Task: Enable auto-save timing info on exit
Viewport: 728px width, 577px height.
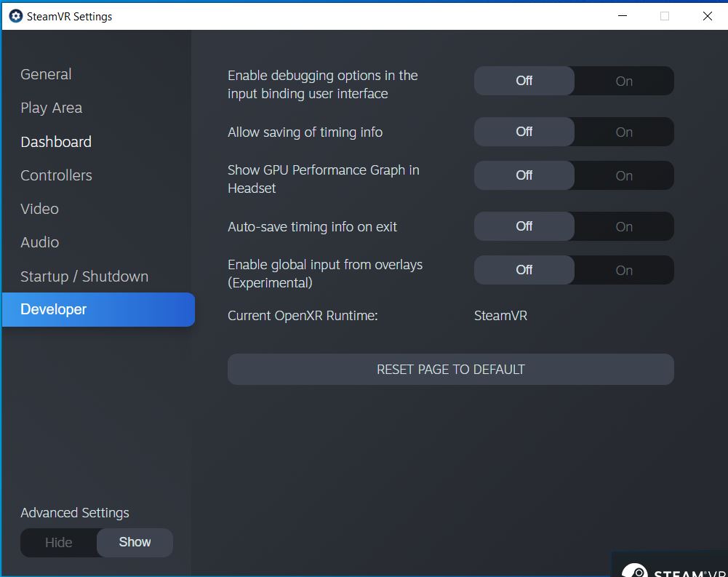Action: (624, 226)
